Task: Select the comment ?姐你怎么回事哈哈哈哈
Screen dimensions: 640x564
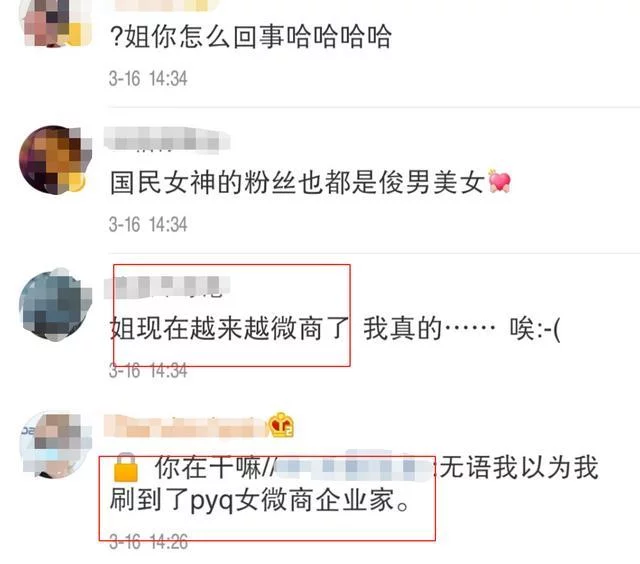Action: click(x=251, y=37)
